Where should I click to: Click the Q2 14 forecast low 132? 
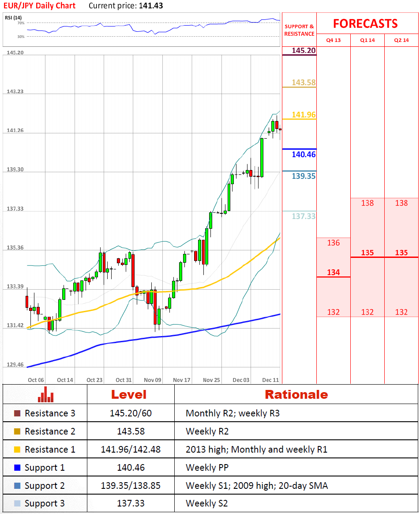(x=401, y=312)
